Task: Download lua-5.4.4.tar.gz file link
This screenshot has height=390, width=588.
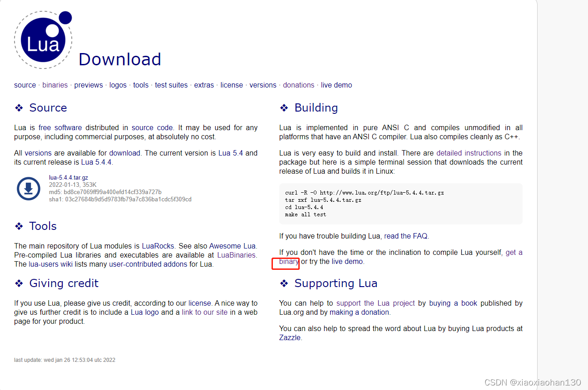Action: pos(69,178)
